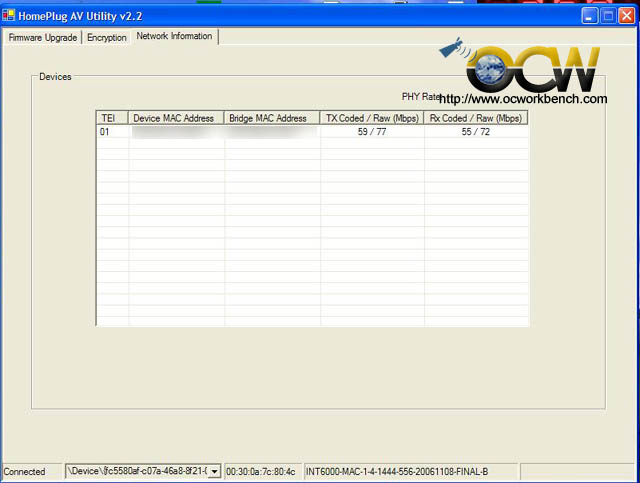Select the TEI 01 row cell

click(x=104, y=131)
